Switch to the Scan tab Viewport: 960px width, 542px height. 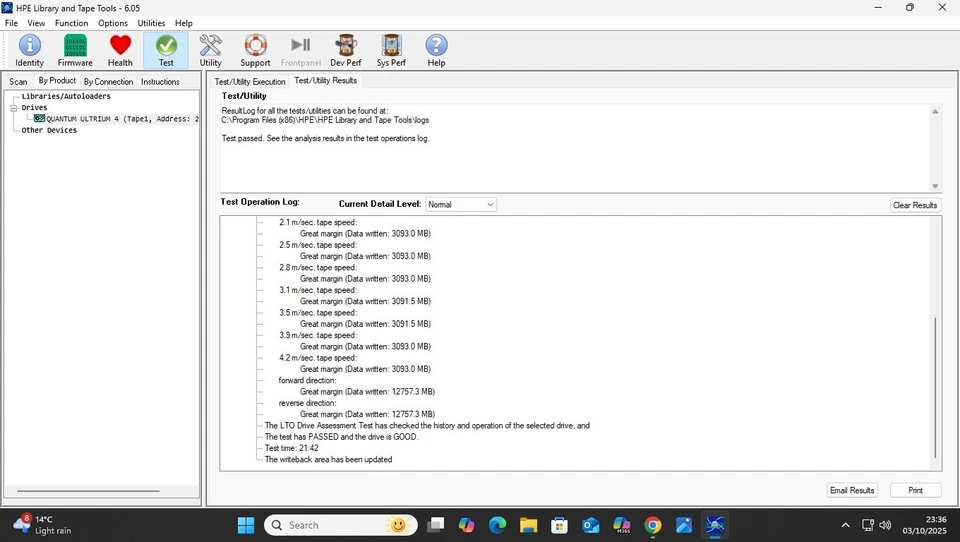pos(18,81)
